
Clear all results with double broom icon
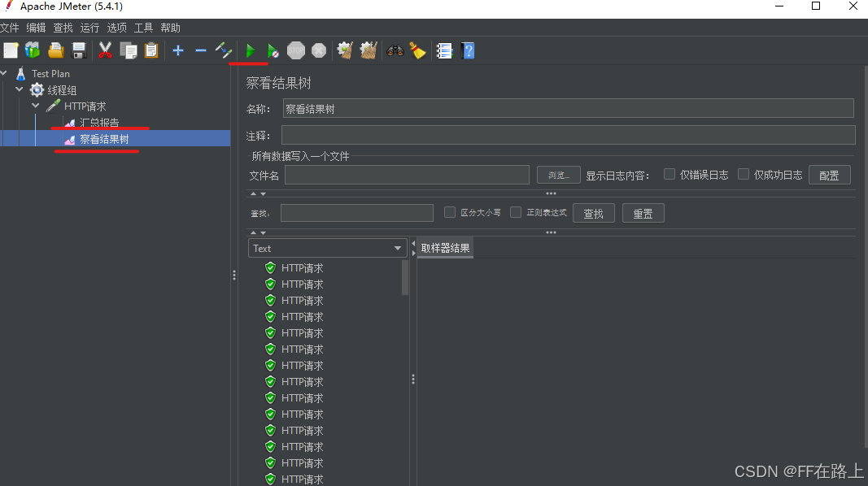point(369,51)
